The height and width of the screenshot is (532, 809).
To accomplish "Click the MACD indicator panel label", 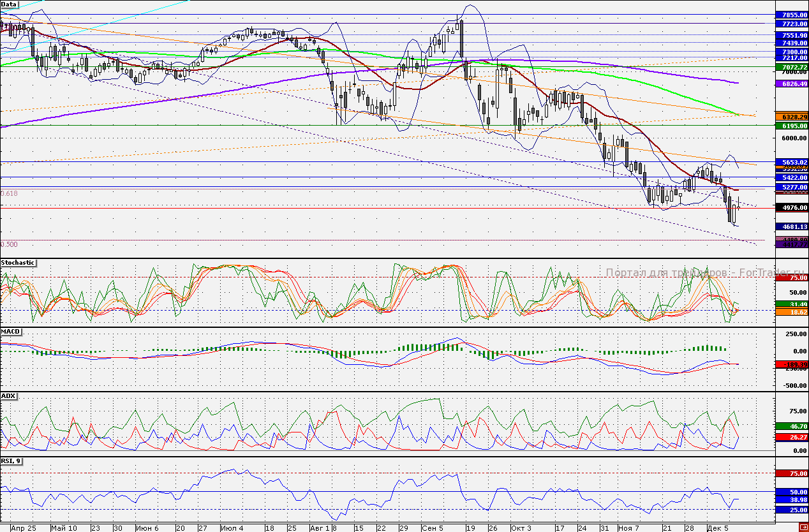I will pos(10,332).
